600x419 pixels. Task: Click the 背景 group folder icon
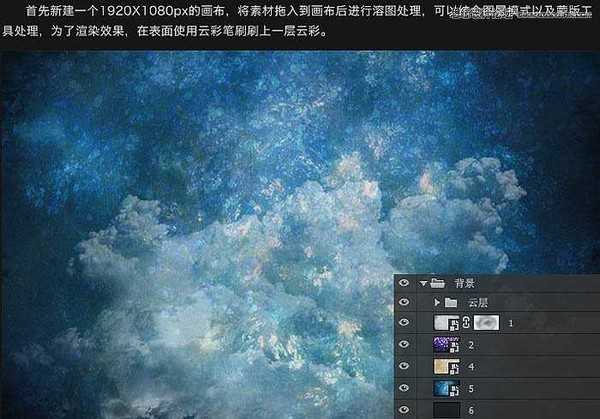coord(436,283)
